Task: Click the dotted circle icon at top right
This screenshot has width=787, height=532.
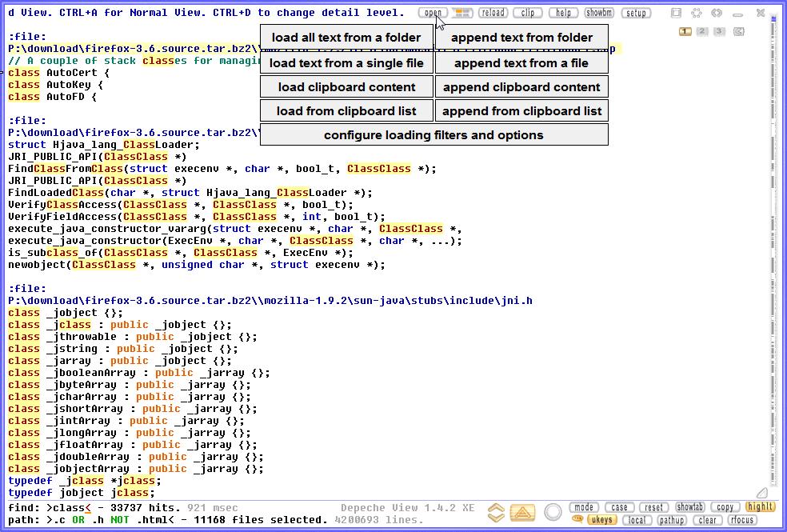Action: (697, 13)
